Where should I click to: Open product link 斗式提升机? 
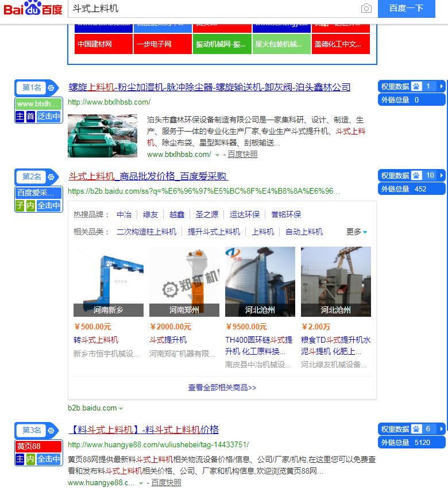tap(168, 340)
